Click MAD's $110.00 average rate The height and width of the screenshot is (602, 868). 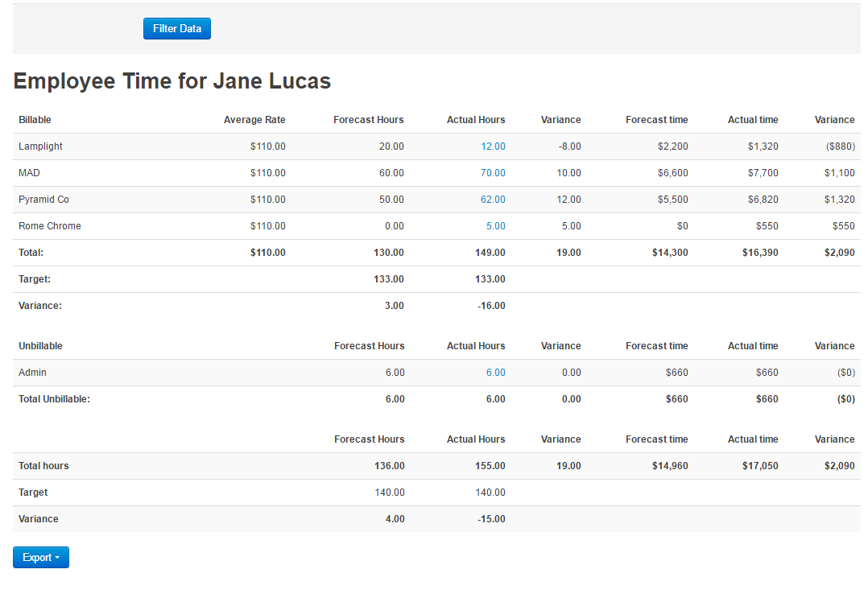[x=267, y=173]
